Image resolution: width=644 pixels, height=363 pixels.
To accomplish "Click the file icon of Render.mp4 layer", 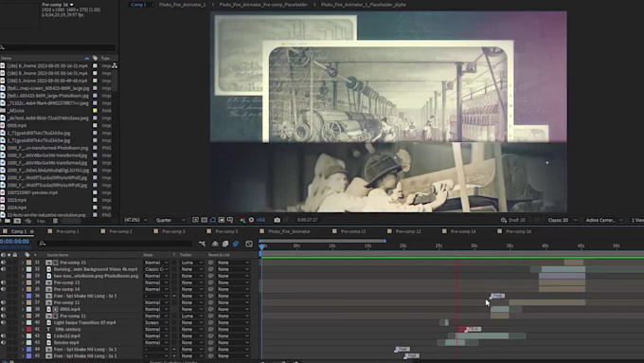I will pyautogui.click(x=49, y=342).
